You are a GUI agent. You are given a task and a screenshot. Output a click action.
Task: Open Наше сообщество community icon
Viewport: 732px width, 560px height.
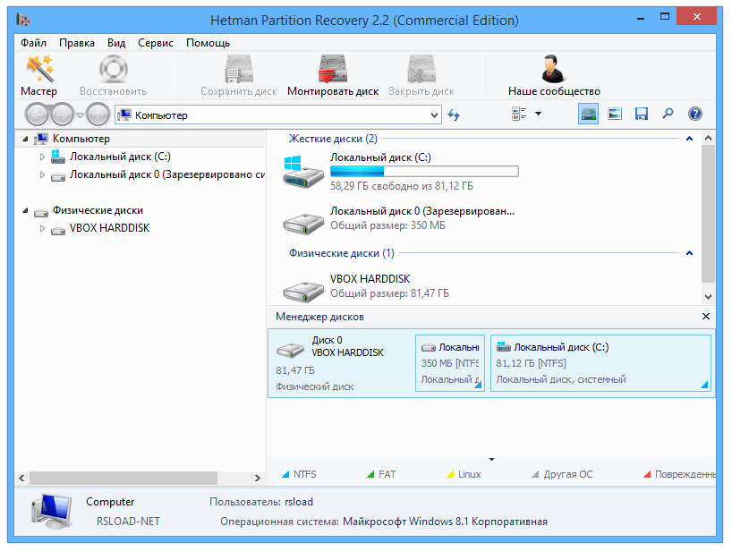[554, 69]
